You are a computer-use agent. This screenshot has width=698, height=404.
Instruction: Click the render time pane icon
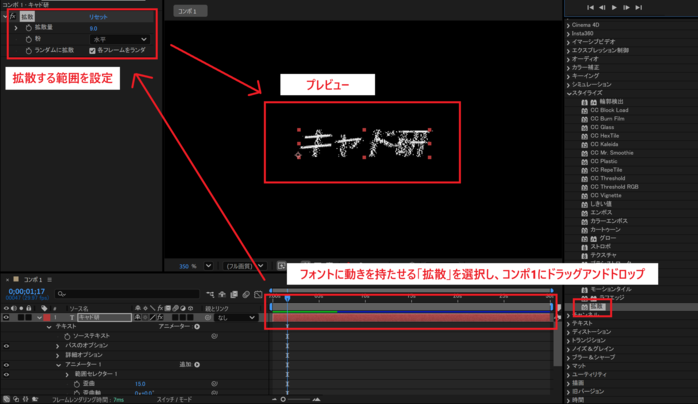click(x=35, y=400)
